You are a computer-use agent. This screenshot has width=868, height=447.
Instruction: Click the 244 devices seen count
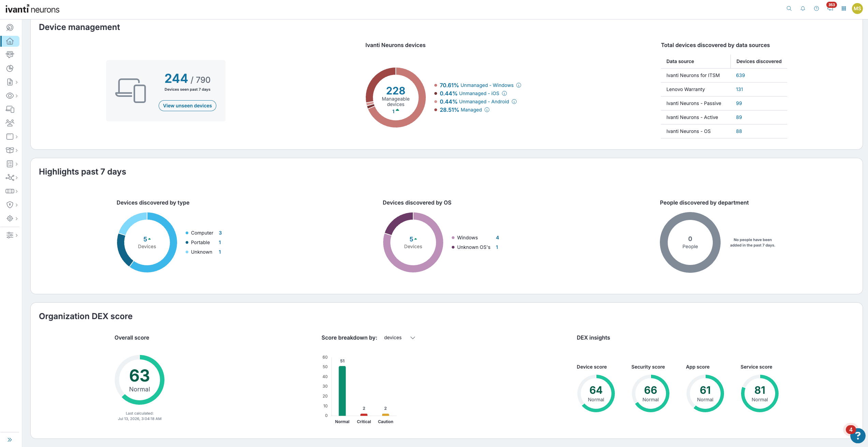pyautogui.click(x=176, y=79)
